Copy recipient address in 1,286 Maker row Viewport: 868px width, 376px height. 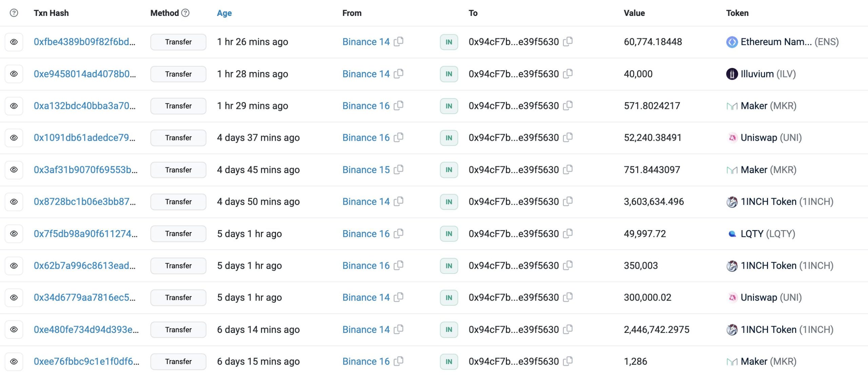click(568, 361)
